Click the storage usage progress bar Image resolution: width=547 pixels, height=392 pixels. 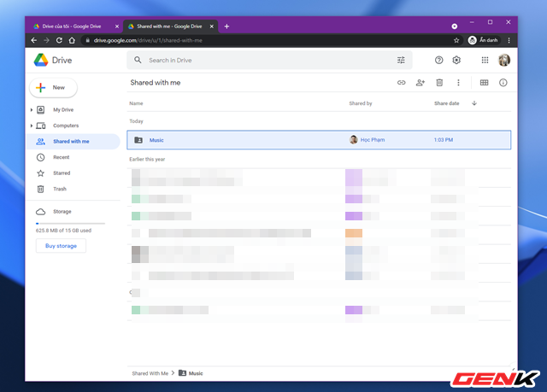tap(70, 224)
